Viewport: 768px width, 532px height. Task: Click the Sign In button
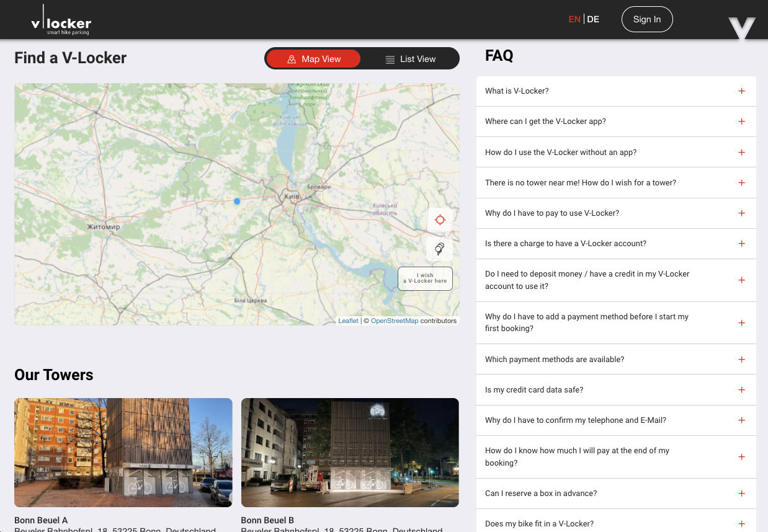tap(647, 19)
